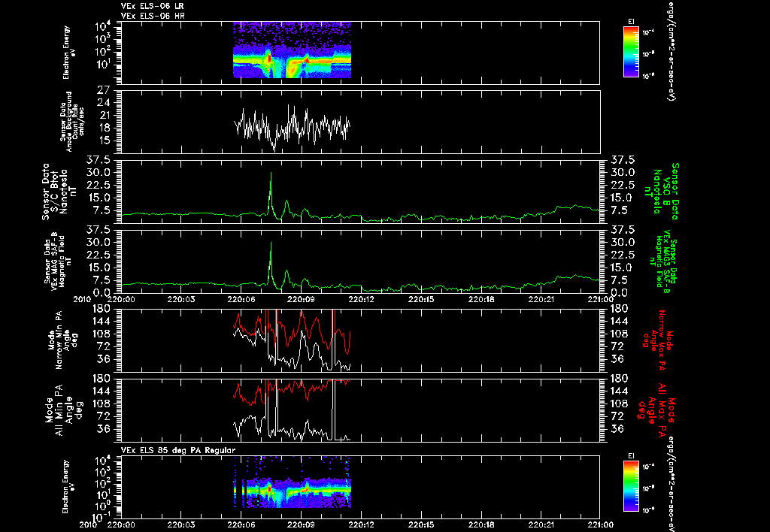Viewport: 770px width, 532px height.
Task: Select the green "VEx MAG3 SAF-B" axis label
Action: (x=663, y=261)
